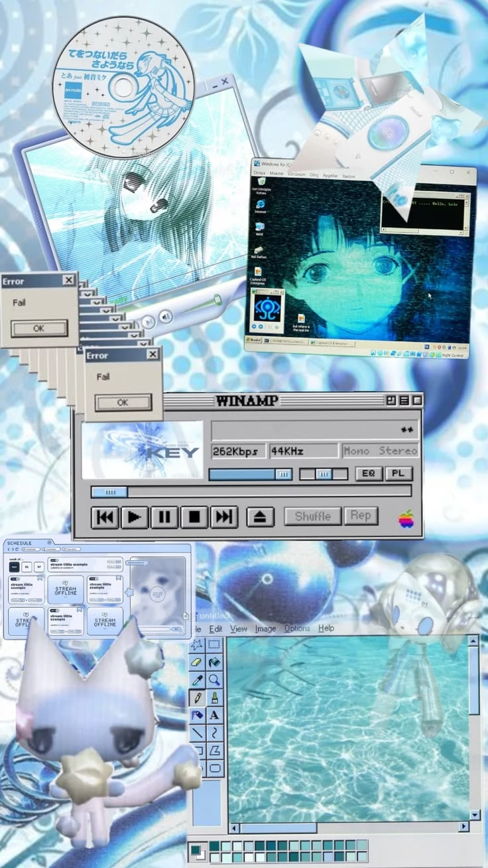Image resolution: width=488 pixels, height=868 pixels.
Task: Select the Text tool in Paint
Action: (x=213, y=715)
